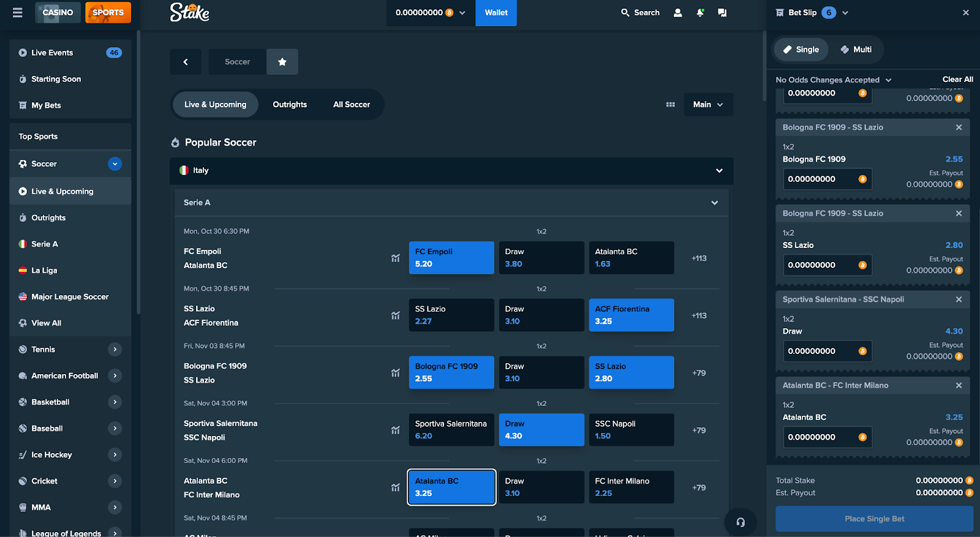This screenshot has height=537, width=980.
Task: Open Live Events in sidebar
Action: (x=70, y=53)
